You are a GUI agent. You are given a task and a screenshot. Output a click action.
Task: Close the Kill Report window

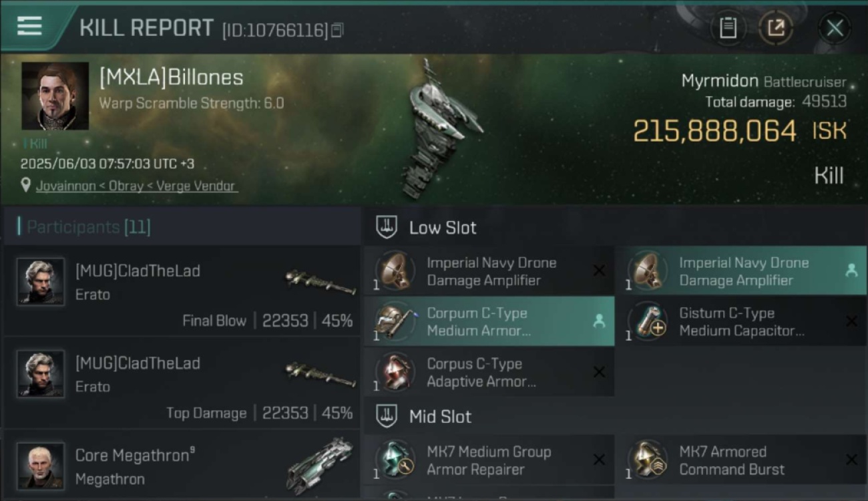[835, 28]
